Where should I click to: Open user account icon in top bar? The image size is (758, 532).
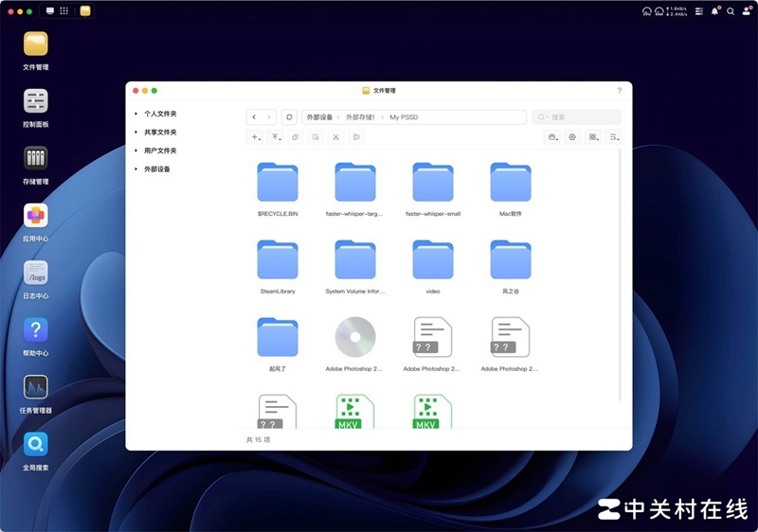(x=747, y=11)
